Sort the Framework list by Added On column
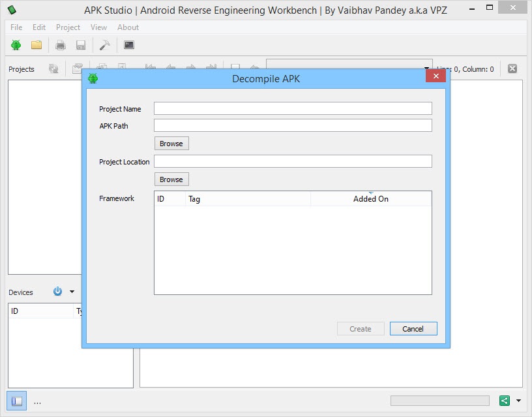 (370, 199)
